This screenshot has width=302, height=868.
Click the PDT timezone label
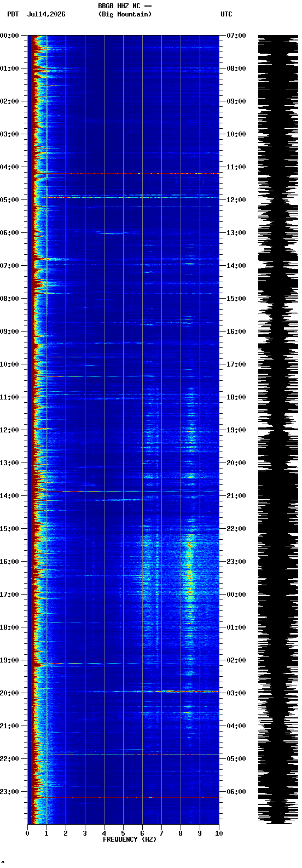click(x=13, y=14)
